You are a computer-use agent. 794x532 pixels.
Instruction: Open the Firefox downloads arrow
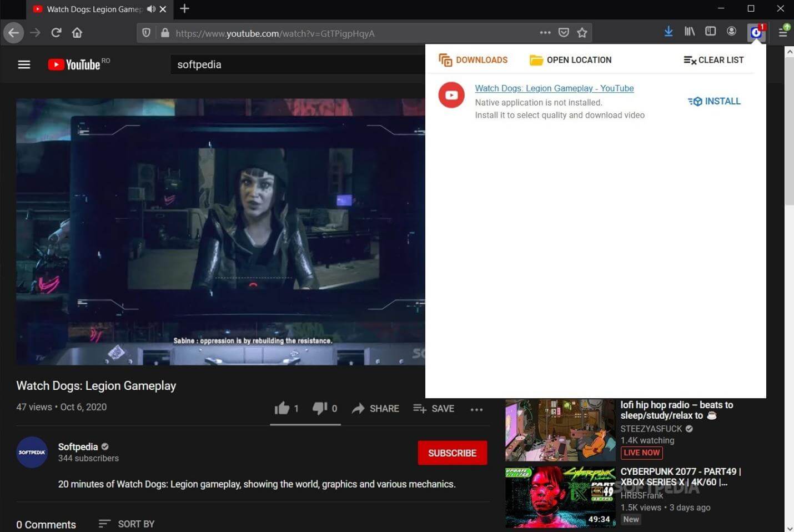pyautogui.click(x=669, y=32)
